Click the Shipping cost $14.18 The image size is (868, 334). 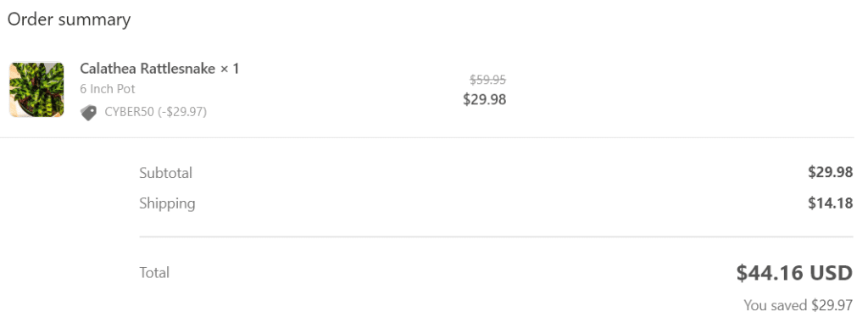click(x=831, y=203)
